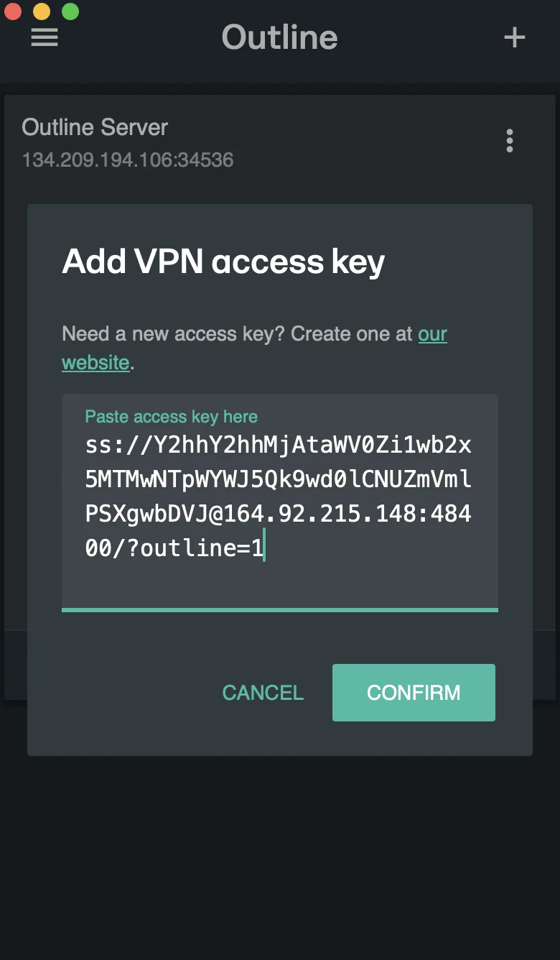Screen dimensions: 560x960
Task: Select the Outline Server name
Action: point(95,127)
